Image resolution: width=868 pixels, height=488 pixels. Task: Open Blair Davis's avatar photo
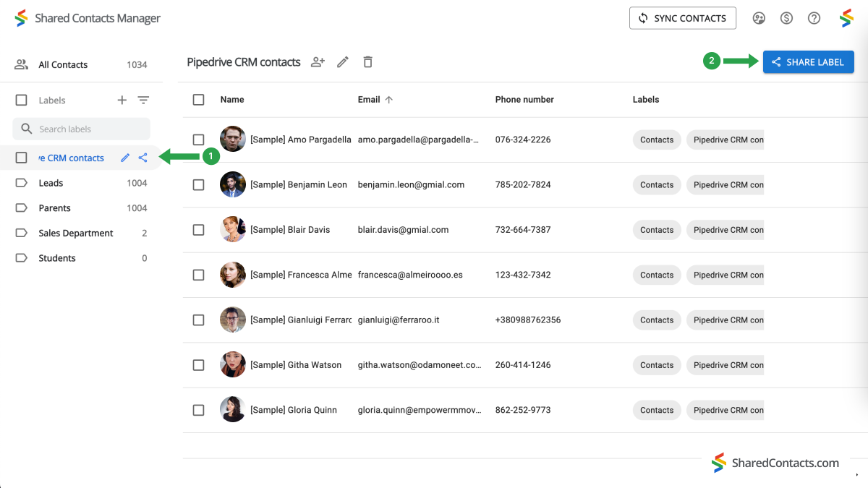233,230
